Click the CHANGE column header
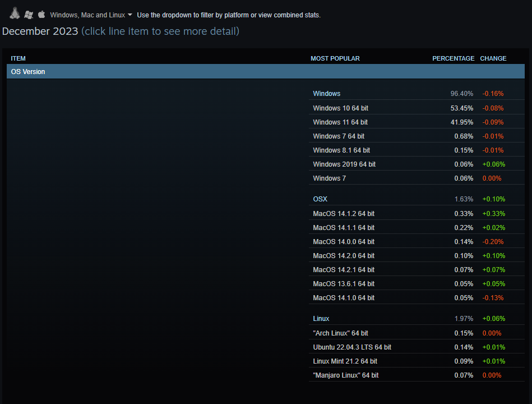Image resolution: width=532 pixels, height=404 pixels. 493,58
